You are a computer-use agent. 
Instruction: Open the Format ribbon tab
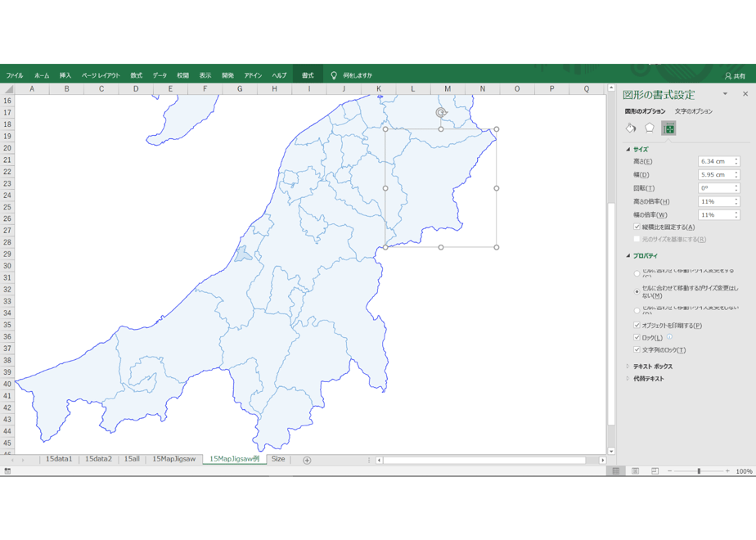308,75
